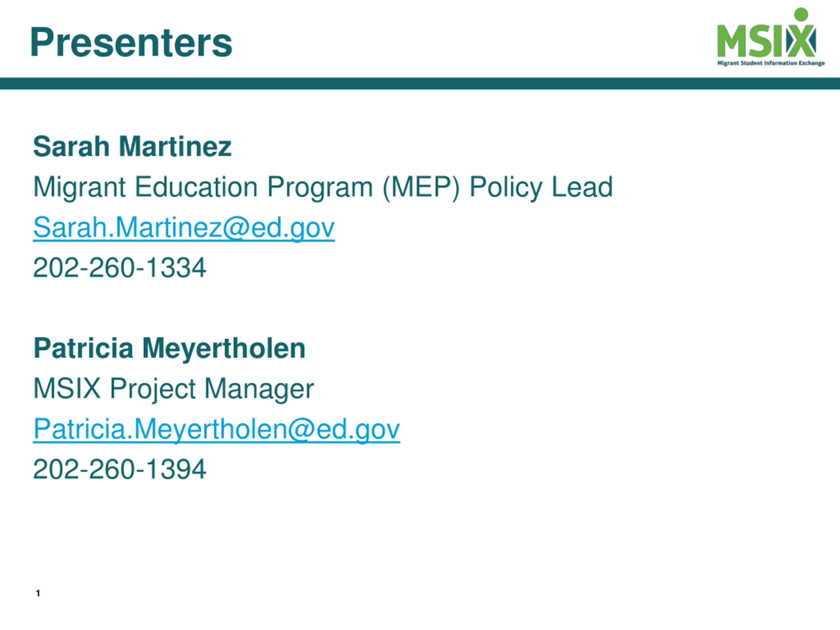
Task: Click the word Manager under Patricia's name
Action: pyautogui.click(x=259, y=389)
